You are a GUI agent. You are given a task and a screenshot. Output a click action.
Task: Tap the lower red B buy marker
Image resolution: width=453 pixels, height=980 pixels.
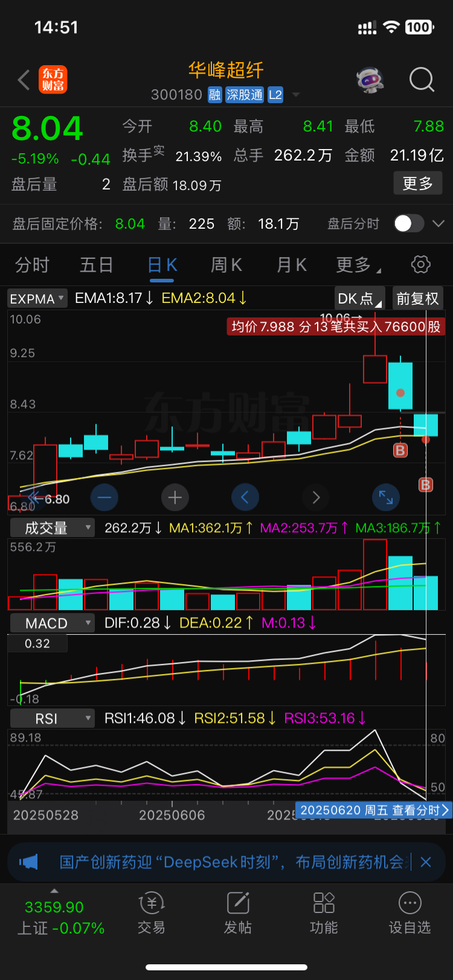[426, 485]
